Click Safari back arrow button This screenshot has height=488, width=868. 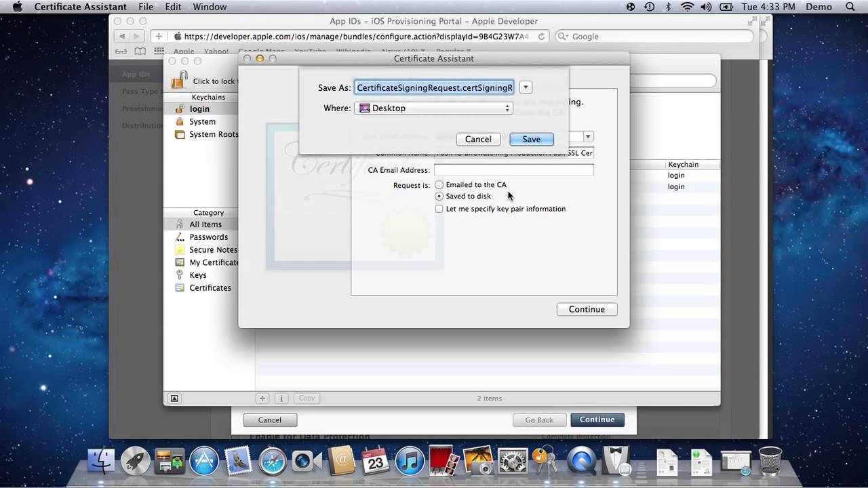[x=122, y=37]
